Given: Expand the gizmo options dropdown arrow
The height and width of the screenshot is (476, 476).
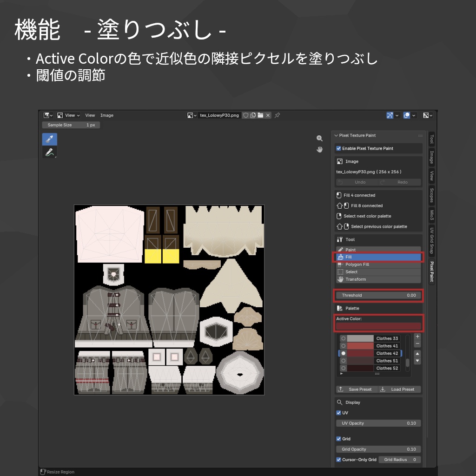Looking at the screenshot, I should click(x=397, y=115).
